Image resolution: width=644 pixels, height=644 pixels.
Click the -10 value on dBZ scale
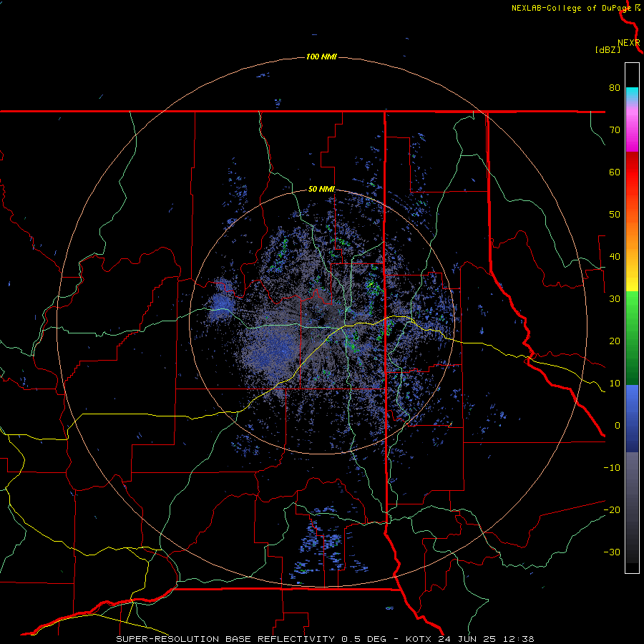tap(612, 468)
